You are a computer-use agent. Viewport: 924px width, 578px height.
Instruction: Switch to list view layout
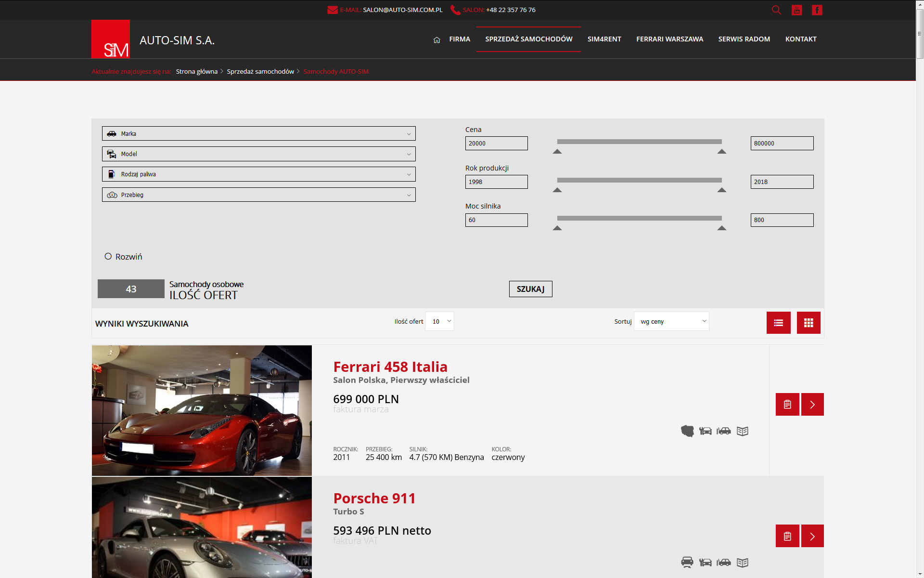pyautogui.click(x=779, y=323)
